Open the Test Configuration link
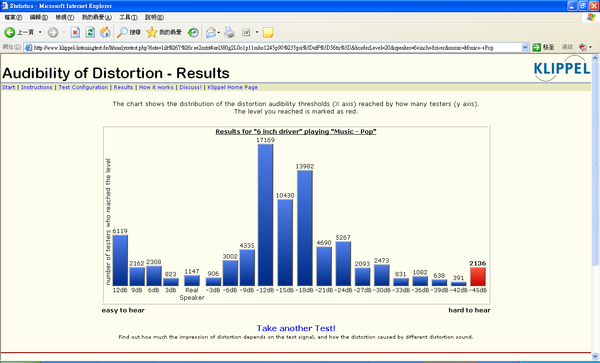600x363 pixels. tap(83, 87)
